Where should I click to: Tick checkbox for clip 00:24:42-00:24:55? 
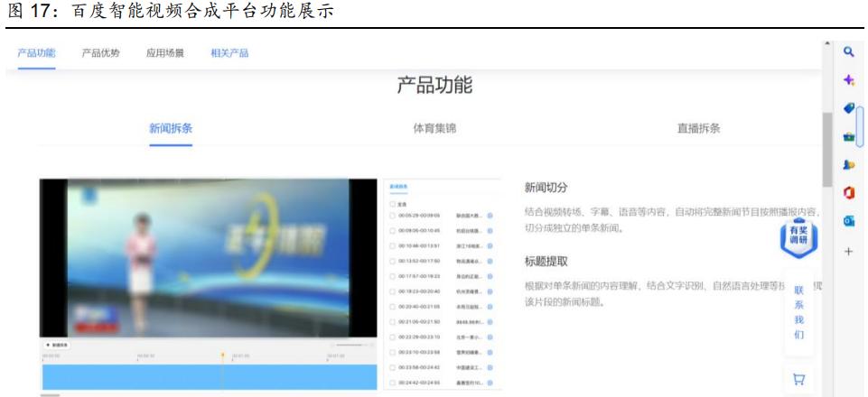(393, 383)
